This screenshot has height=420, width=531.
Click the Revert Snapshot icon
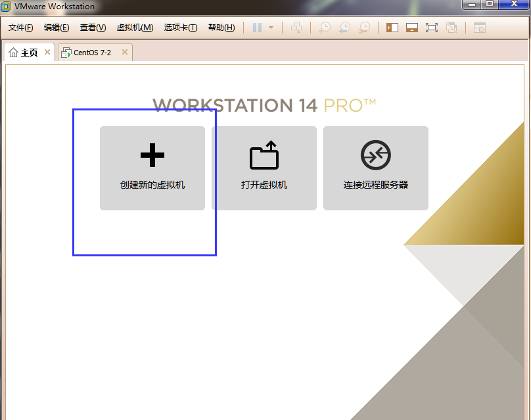coord(344,28)
